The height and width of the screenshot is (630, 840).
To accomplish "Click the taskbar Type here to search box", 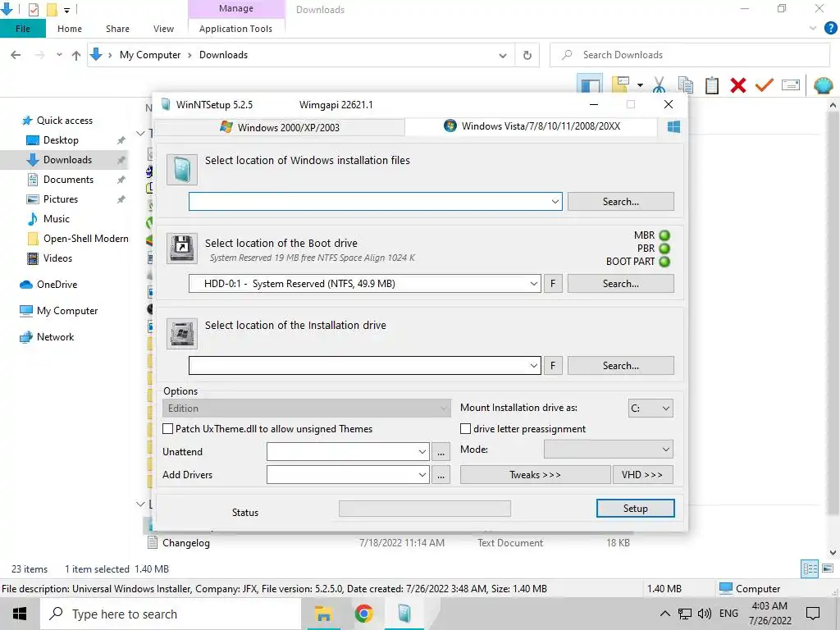I will [171, 614].
